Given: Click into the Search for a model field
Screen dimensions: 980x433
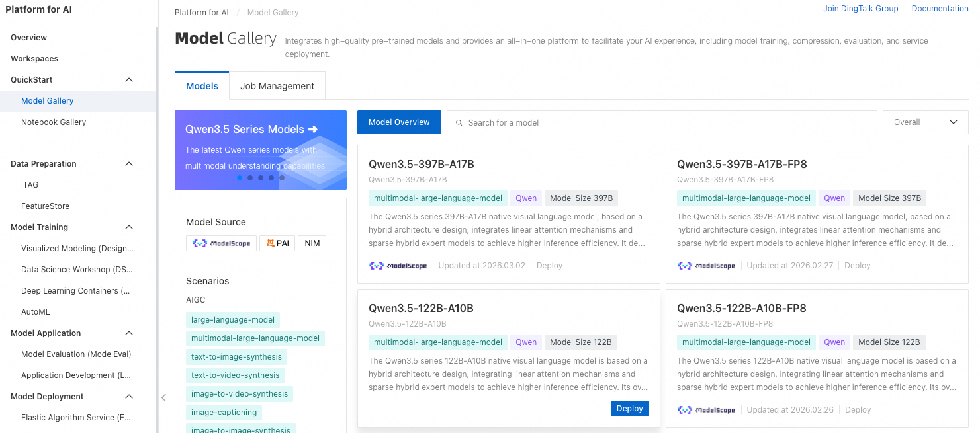Looking at the screenshot, I should pos(662,122).
